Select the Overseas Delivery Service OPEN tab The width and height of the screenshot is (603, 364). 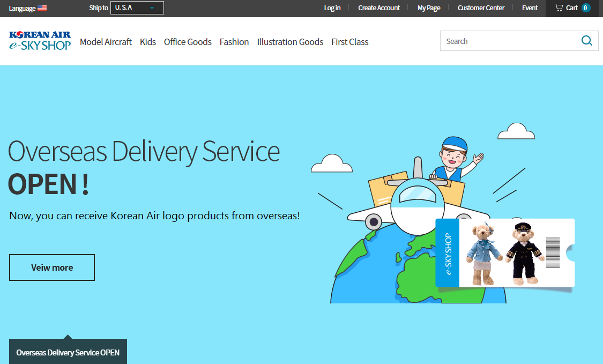(x=68, y=352)
